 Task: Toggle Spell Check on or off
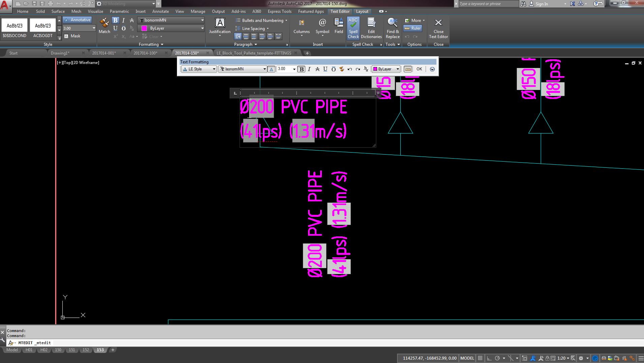tap(353, 28)
